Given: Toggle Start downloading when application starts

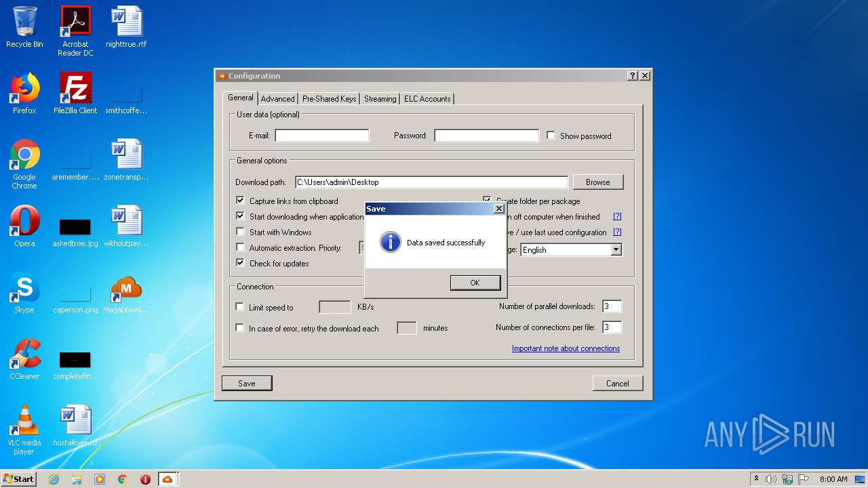Looking at the screenshot, I should coord(240,216).
